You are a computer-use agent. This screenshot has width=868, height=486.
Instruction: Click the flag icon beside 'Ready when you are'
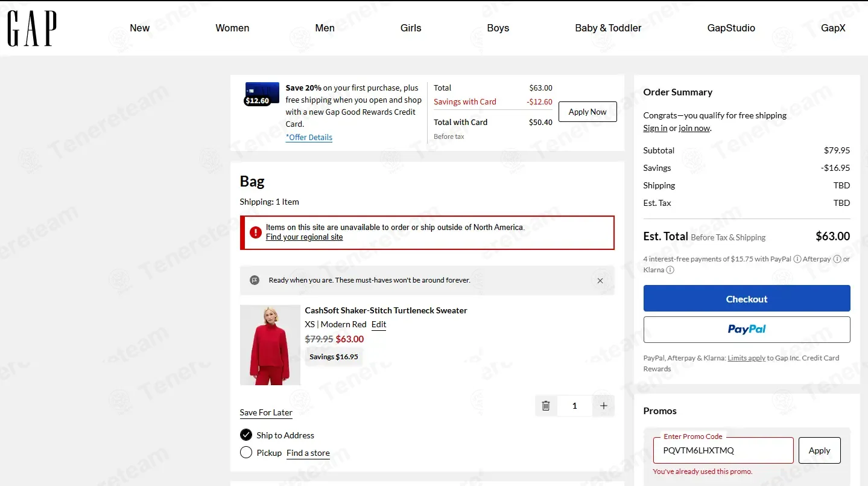coord(255,280)
